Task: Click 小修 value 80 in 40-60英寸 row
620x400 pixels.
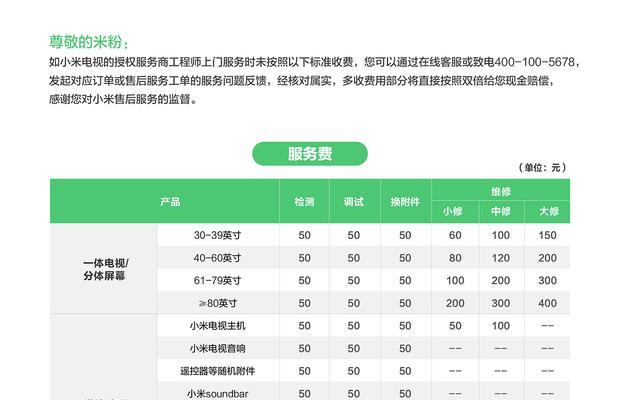Action: pyautogui.click(x=455, y=258)
